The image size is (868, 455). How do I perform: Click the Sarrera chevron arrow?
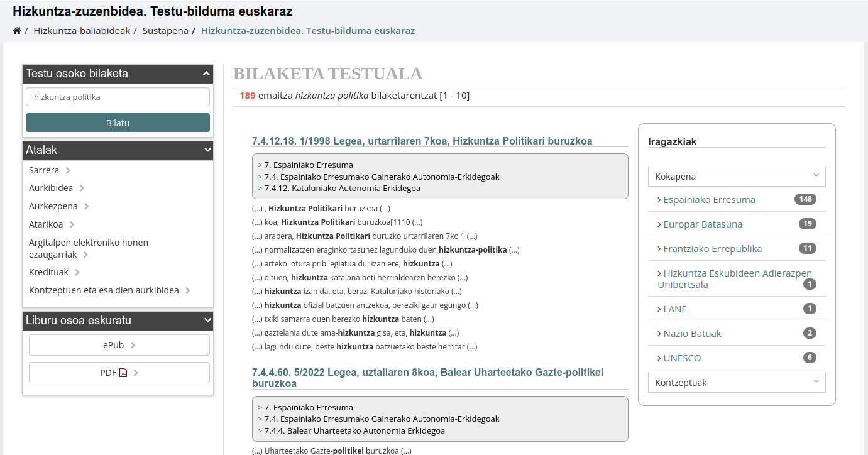click(x=68, y=170)
